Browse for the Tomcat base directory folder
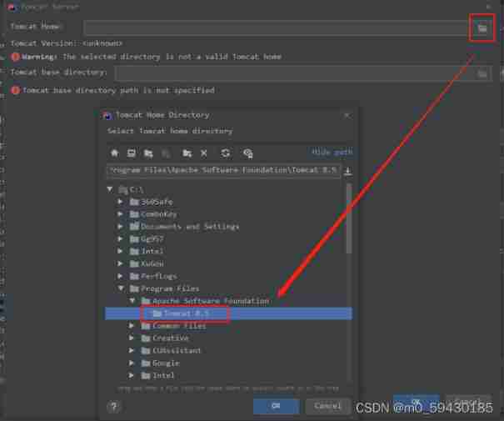This screenshot has width=504, height=421. coord(482,74)
